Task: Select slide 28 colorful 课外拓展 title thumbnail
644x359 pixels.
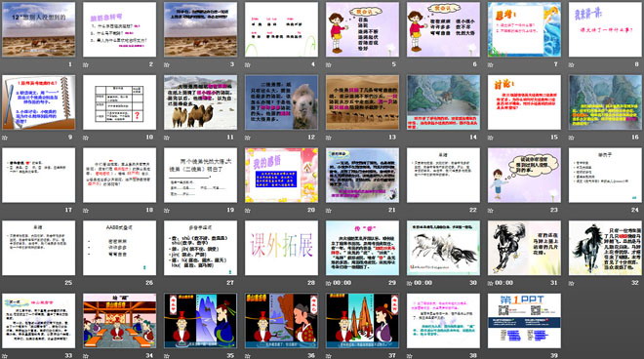Action: tap(281, 248)
